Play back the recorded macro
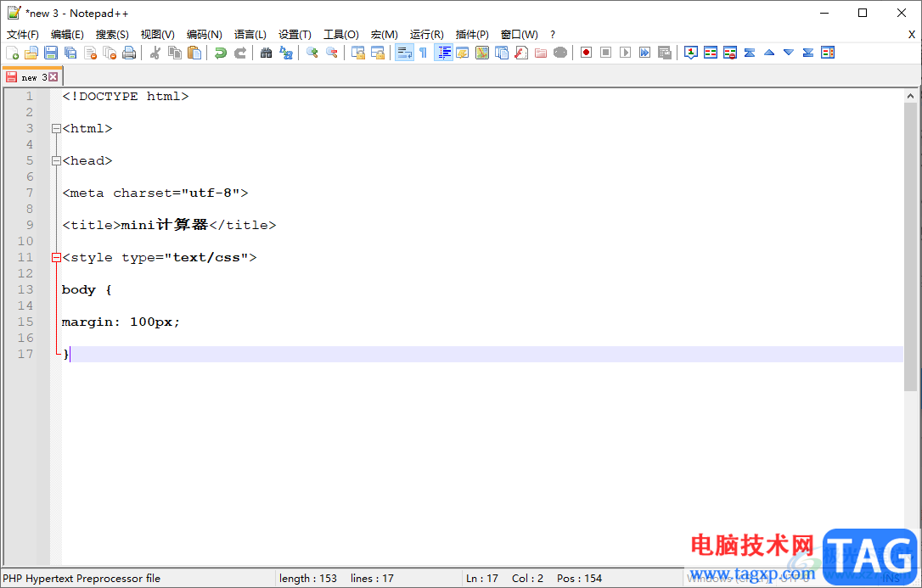This screenshot has height=588, width=922. pos(625,53)
